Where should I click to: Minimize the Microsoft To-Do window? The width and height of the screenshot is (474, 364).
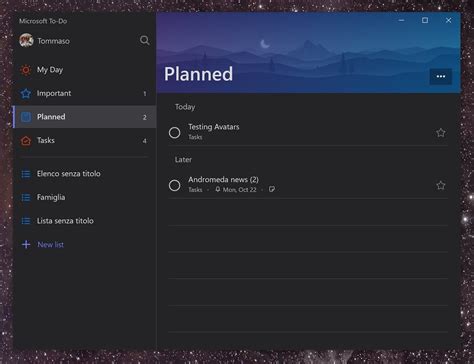tap(401, 20)
